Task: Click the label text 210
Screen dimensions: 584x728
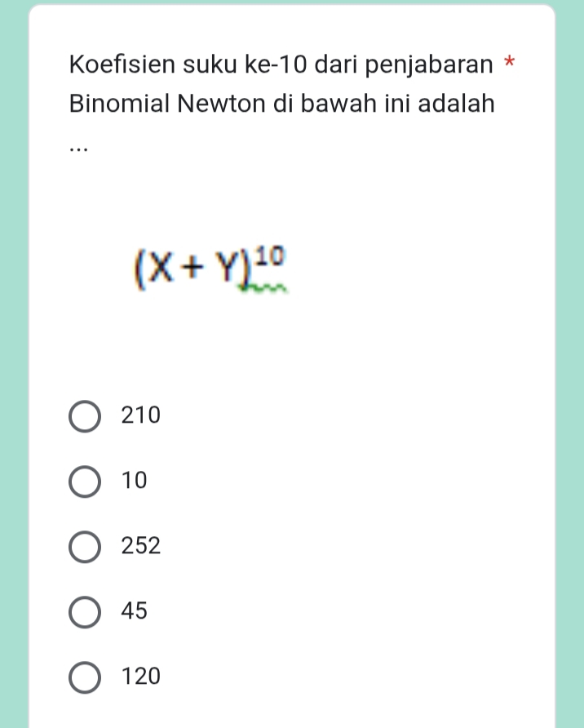Action: (139, 415)
